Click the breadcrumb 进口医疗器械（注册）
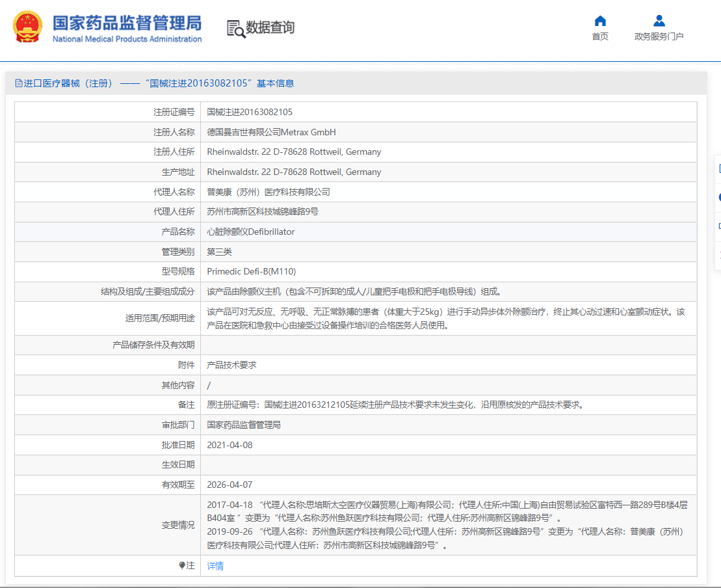Image resolution: width=721 pixels, height=588 pixels. point(68,83)
